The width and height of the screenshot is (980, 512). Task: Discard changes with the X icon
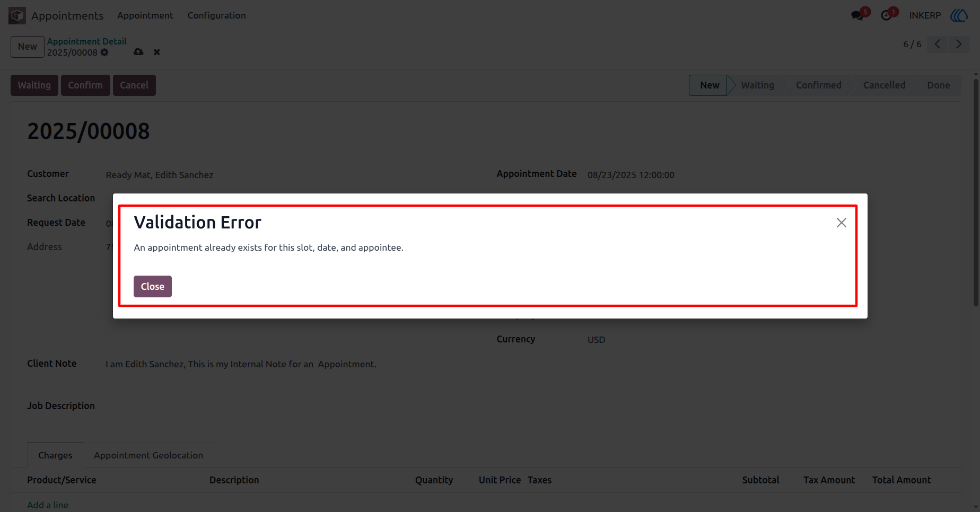[156, 52]
